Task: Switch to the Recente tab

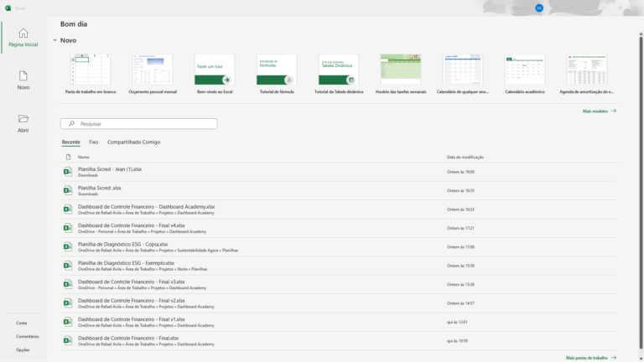Action: coord(70,142)
